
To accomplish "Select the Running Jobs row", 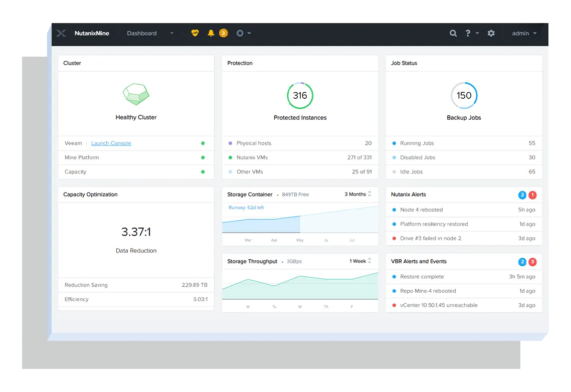I will click(464, 143).
